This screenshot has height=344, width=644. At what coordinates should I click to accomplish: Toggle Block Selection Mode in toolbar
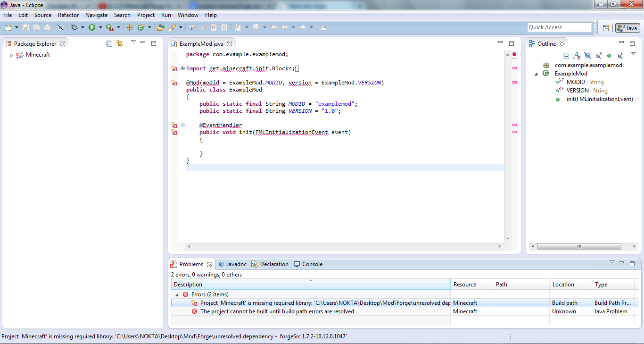214,27
